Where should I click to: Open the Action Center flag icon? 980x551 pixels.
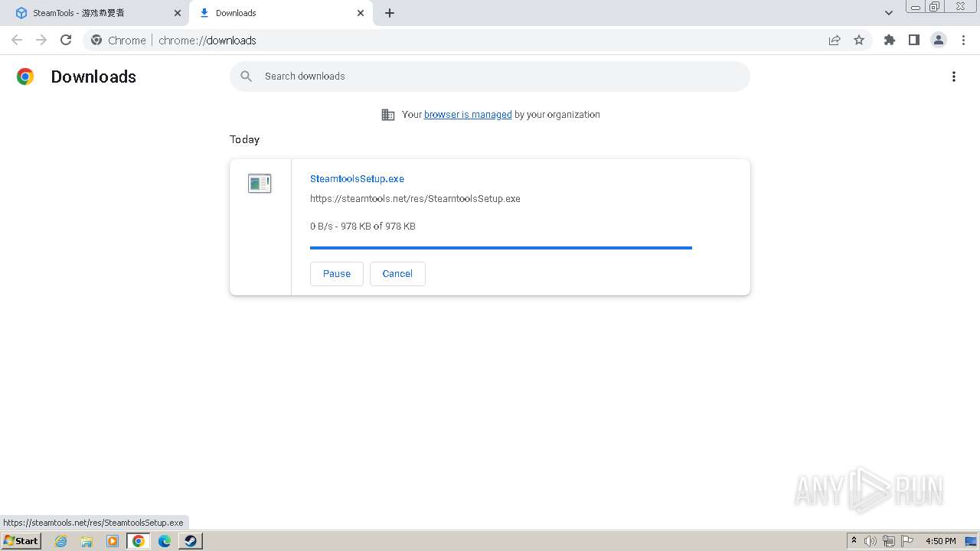pyautogui.click(x=907, y=541)
